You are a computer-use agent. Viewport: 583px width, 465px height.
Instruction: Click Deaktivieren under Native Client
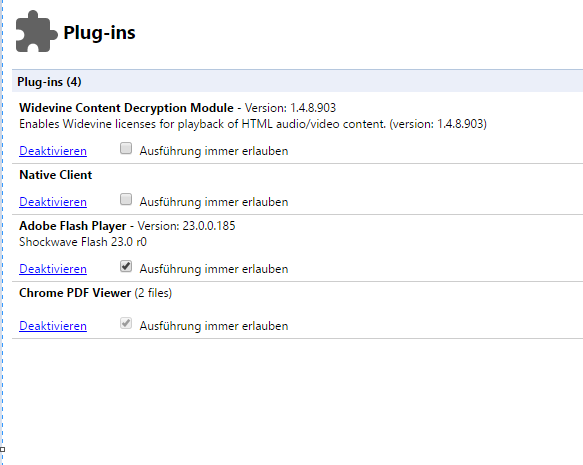point(53,202)
